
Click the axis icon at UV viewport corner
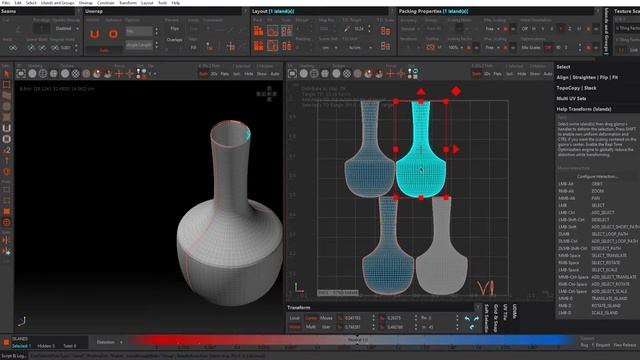coord(299,287)
